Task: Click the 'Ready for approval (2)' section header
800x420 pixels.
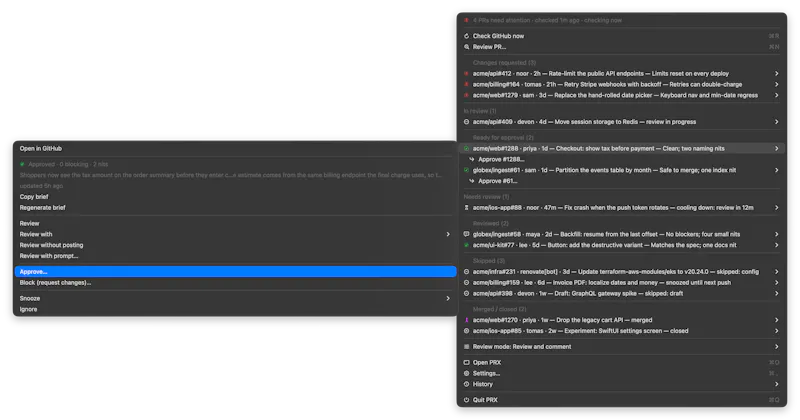Action: click(503, 138)
